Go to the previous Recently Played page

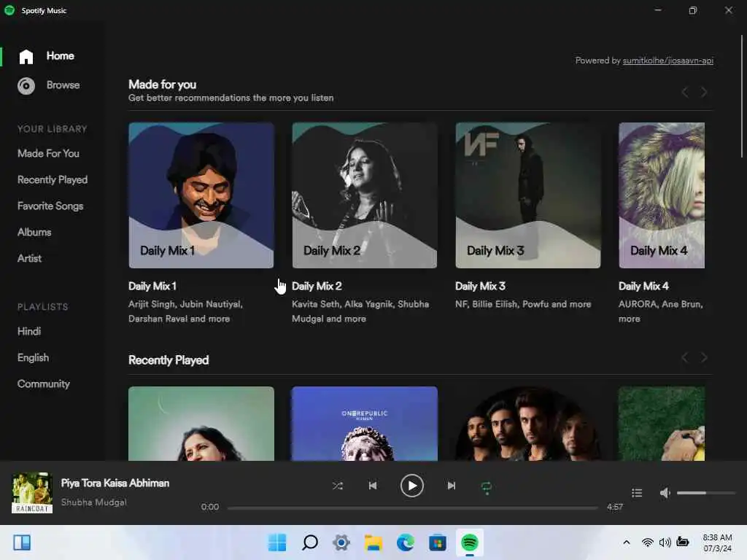(684, 357)
